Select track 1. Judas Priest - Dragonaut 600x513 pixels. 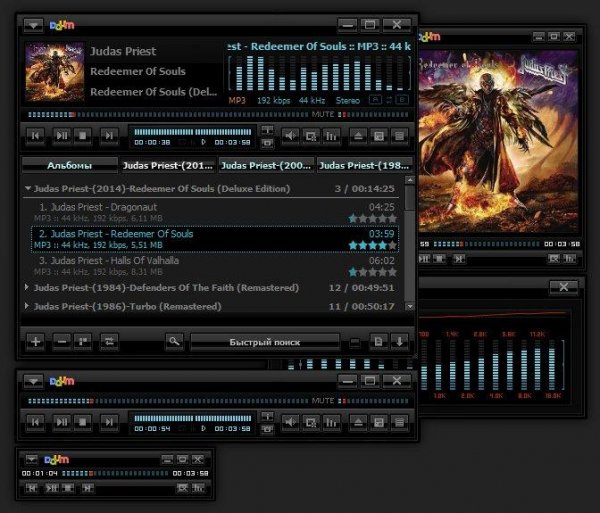click(x=214, y=212)
